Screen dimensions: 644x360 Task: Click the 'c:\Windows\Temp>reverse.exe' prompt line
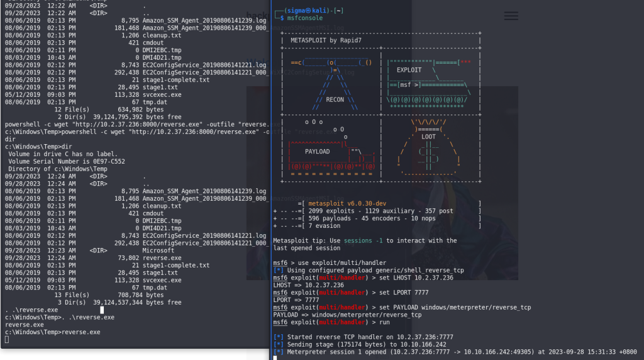coord(53,332)
